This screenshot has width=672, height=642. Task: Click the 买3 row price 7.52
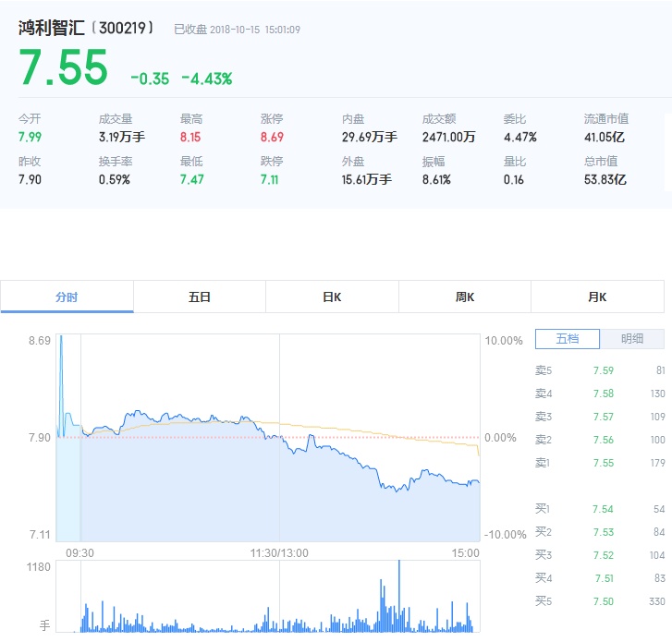(x=604, y=555)
